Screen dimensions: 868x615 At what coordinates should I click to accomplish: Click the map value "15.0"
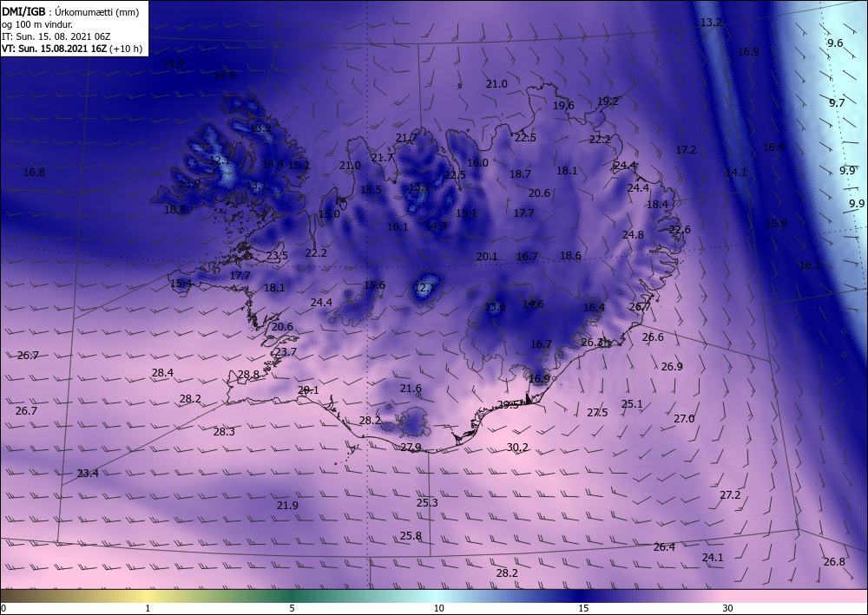pyautogui.click(x=329, y=214)
